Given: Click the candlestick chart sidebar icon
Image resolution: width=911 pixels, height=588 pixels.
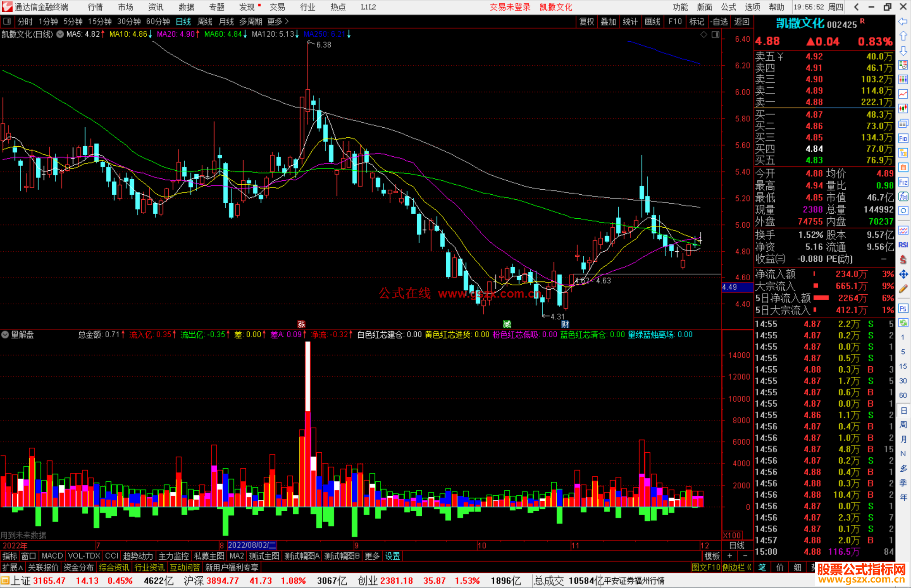Looking at the screenshot, I should click(x=903, y=109).
